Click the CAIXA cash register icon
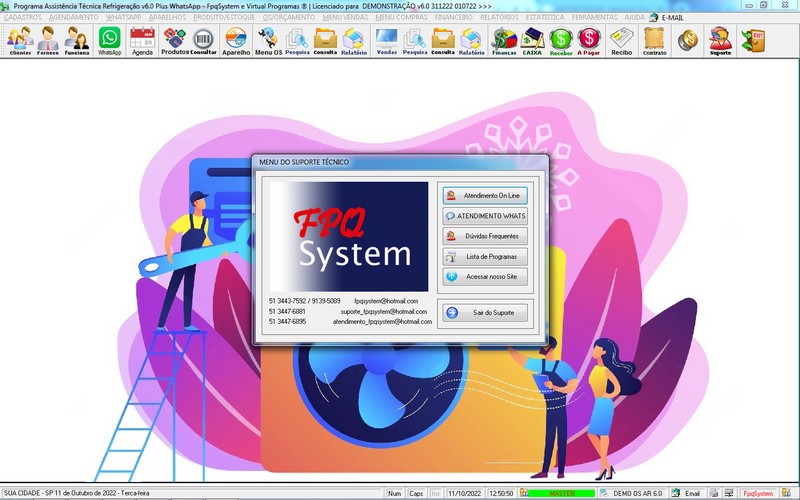This screenshot has width=800, height=500. (x=532, y=41)
